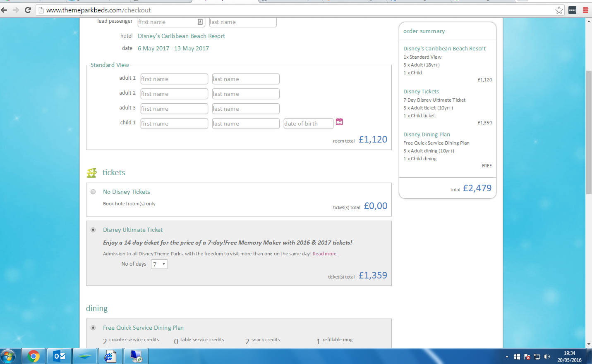Viewport: 592px width, 364px height.
Task: Click adult 2 last name field
Action: click(x=246, y=94)
